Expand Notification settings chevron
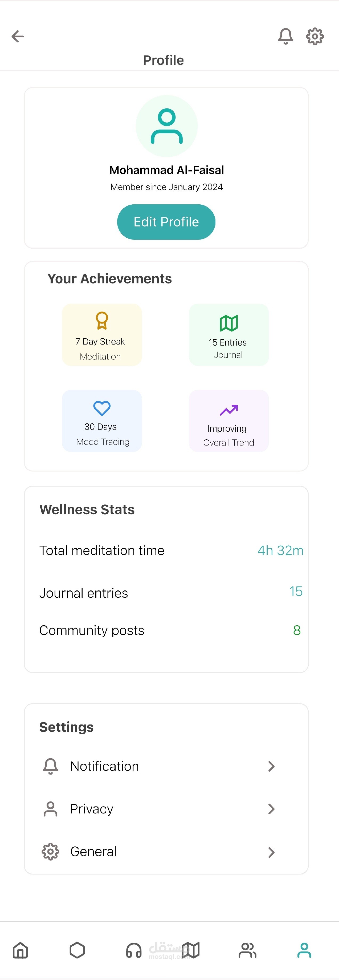 pyautogui.click(x=271, y=766)
